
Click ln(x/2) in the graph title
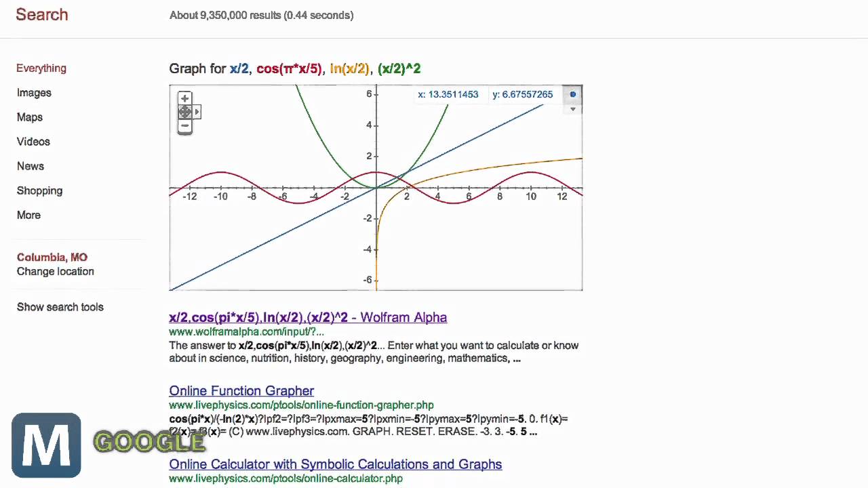coord(349,68)
